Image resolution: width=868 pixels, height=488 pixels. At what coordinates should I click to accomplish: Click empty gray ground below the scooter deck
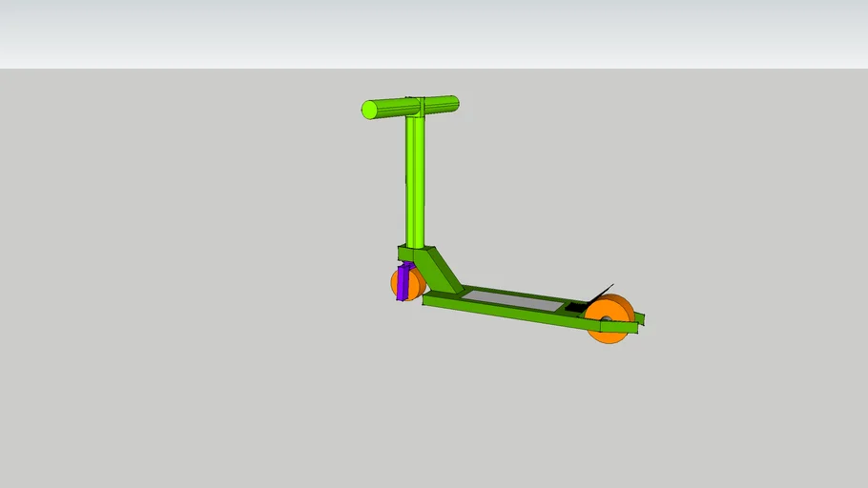(515, 410)
